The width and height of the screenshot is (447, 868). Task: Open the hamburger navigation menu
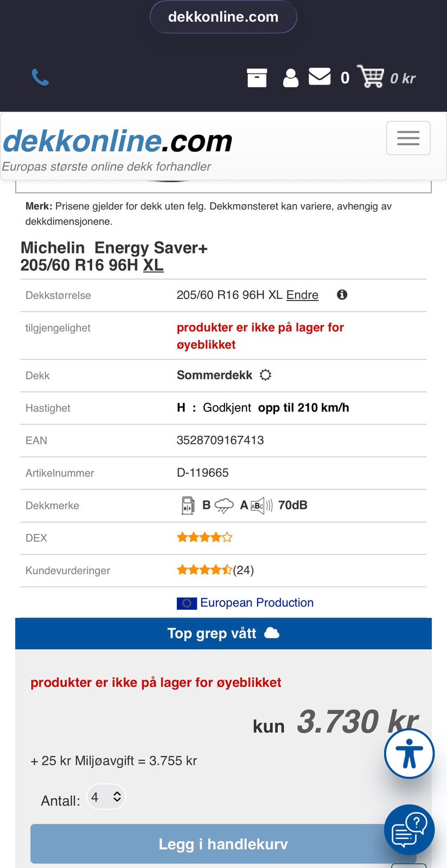pos(408,138)
